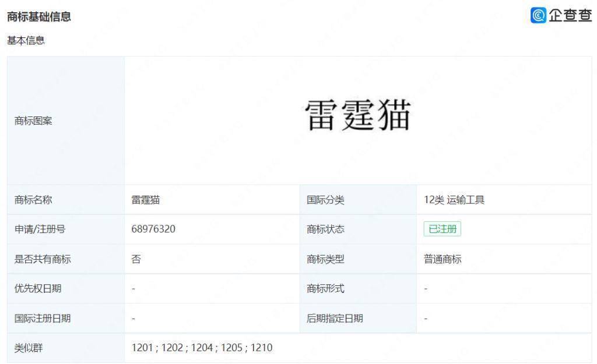Open the 基本信息 tab

pos(25,40)
